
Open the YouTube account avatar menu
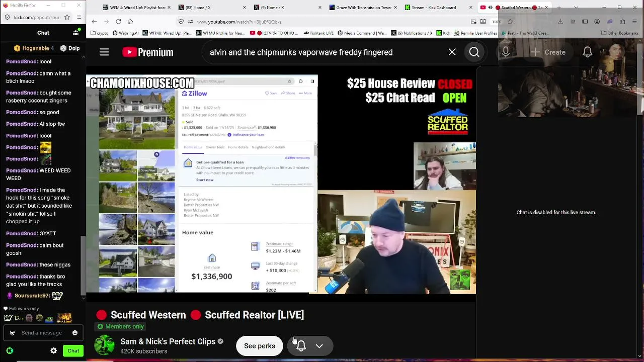click(x=616, y=52)
